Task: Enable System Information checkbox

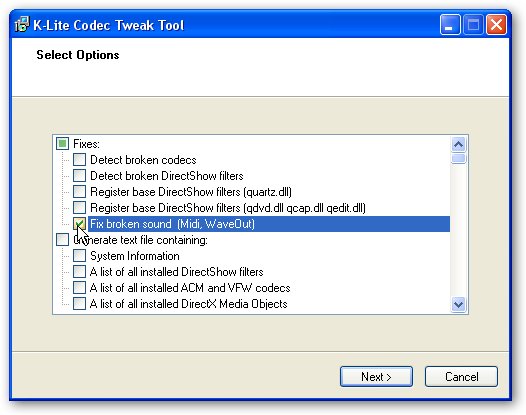Action: (x=80, y=256)
